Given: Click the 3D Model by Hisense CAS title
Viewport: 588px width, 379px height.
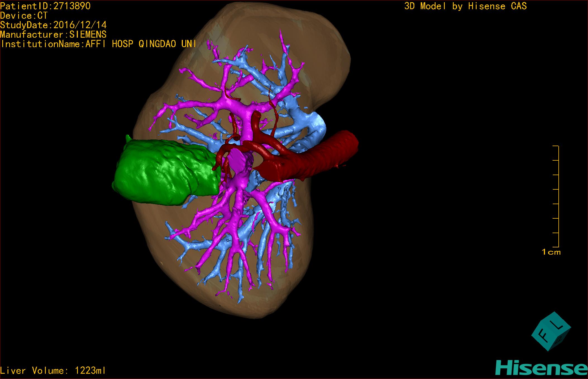Looking at the screenshot, I should click(x=465, y=6).
